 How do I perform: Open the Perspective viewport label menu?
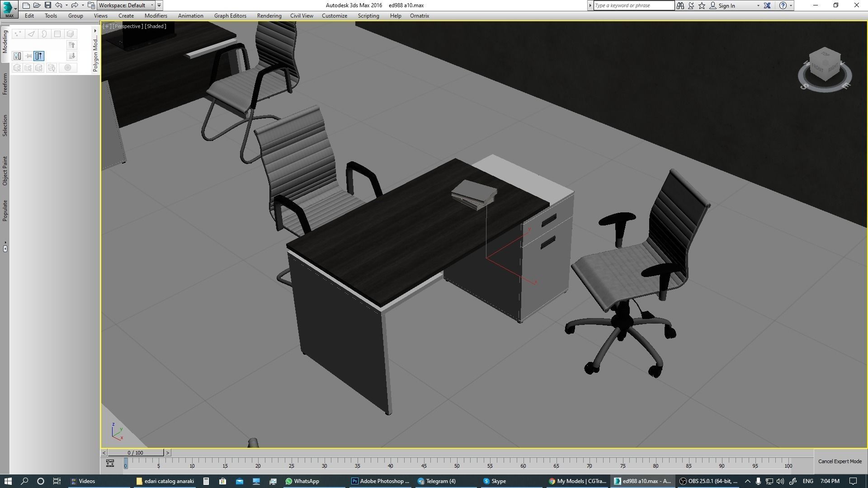(127, 26)
